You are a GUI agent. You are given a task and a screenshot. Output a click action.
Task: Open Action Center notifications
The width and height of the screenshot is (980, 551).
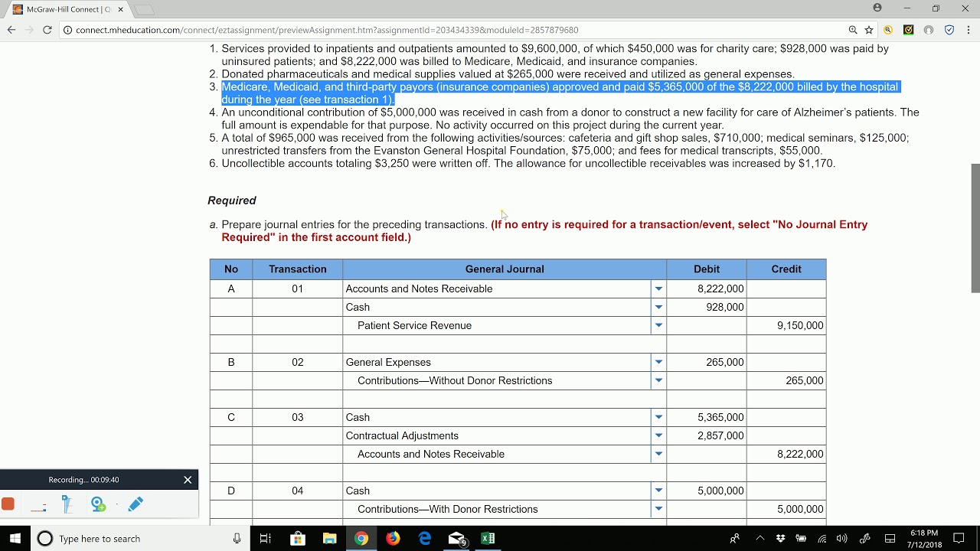click(959, 539)
